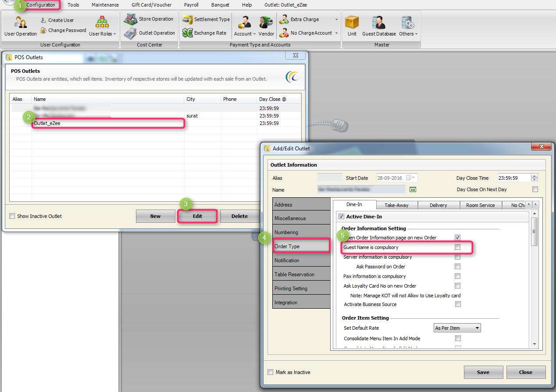
Task: Open the Printing Setting section
Action: (301, 289)
